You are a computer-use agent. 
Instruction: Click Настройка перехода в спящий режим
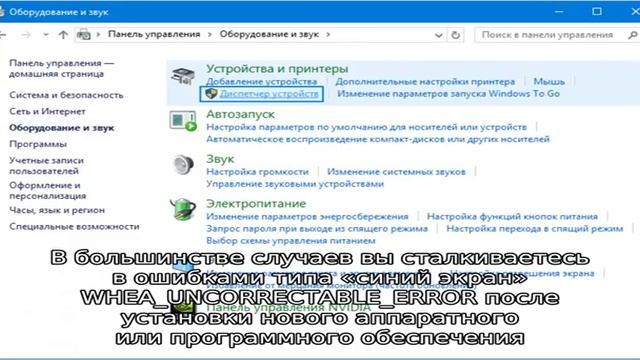(534, 229)
